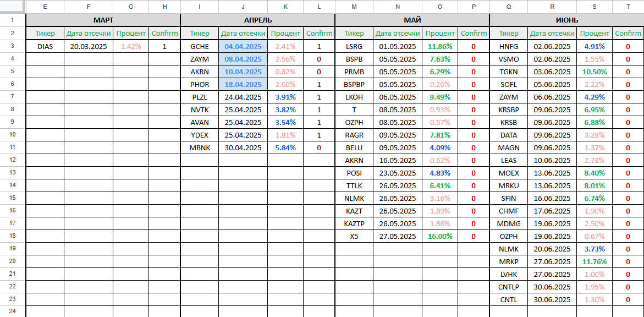
Task: Click the Процент header under МАЙ
Action: point(440,34)
